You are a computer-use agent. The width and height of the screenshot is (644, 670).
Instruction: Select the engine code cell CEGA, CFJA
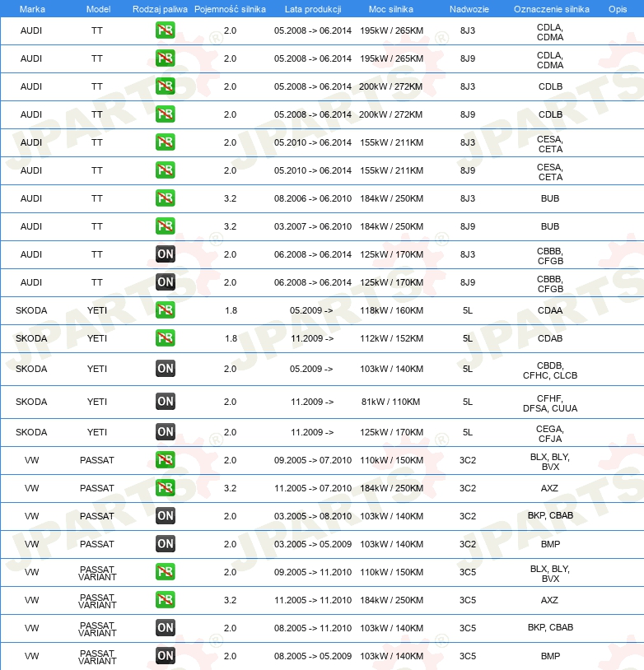[x=550, y=434]
